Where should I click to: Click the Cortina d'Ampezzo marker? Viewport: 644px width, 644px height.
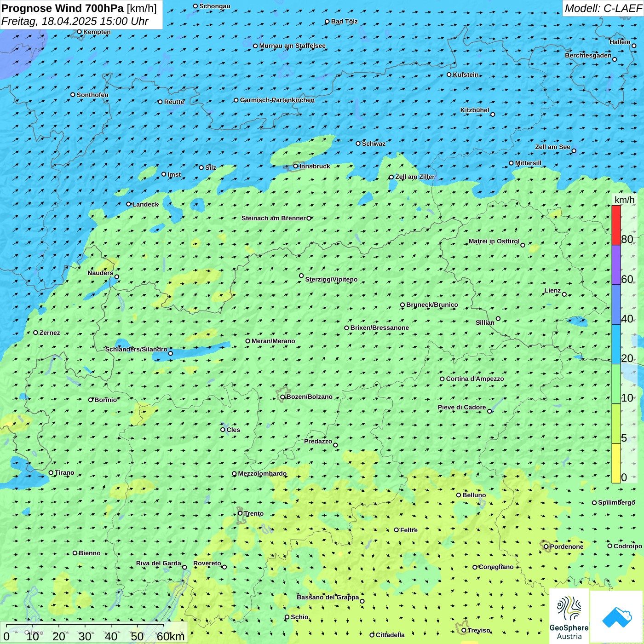[x=443, y=379]
